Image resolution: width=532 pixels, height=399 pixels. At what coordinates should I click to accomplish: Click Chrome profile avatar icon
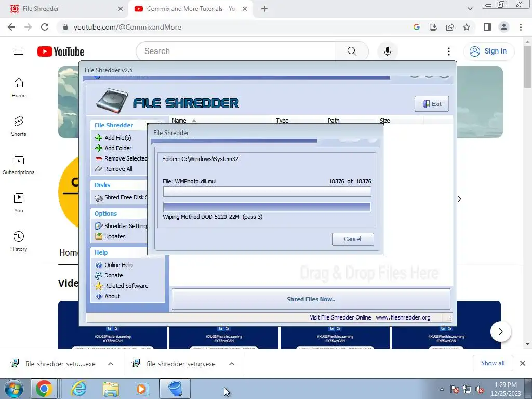pos(504,27)
